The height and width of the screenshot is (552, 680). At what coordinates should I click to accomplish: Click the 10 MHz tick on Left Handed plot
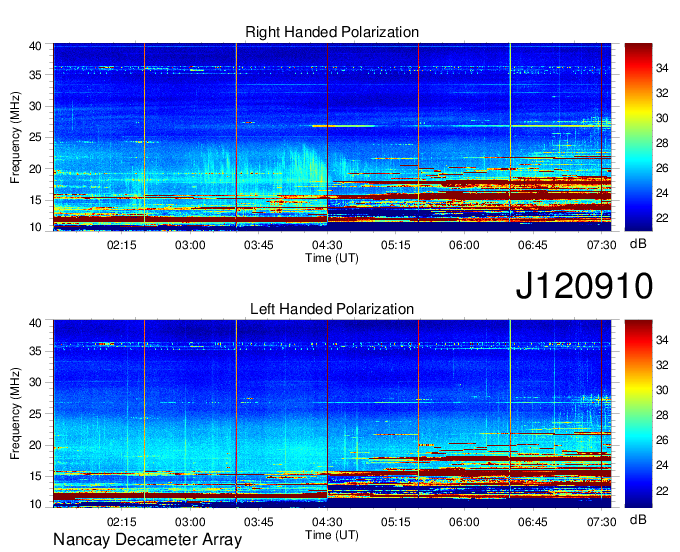point(35,504)
